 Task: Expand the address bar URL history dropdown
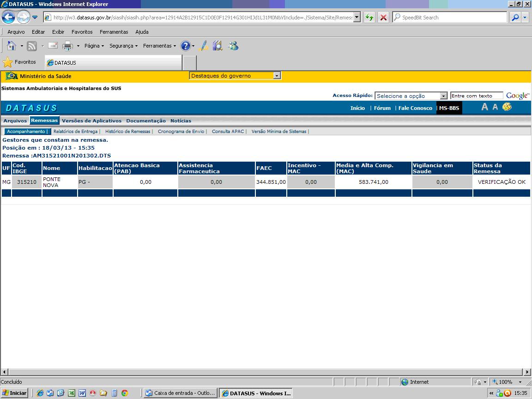pos(357,17)
